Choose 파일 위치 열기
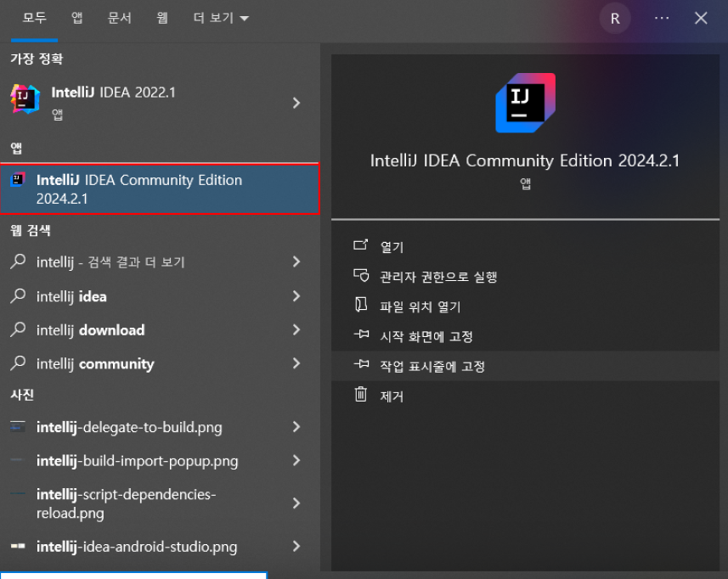The image size is (728, 579). point(525,306)
